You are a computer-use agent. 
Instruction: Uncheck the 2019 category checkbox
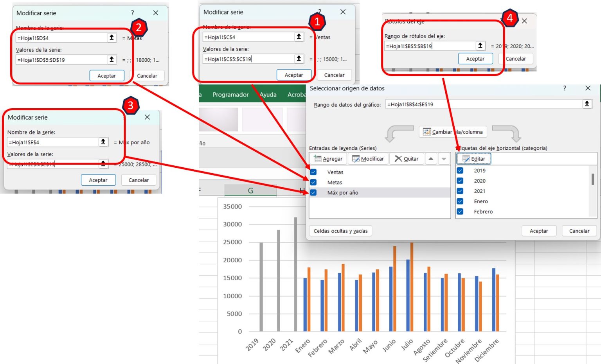coord(460,170)
